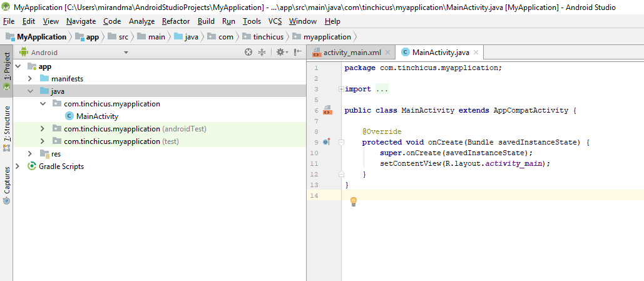Open the Project panel settings gear
Screen dimensions: 644x281
click(x=280, y=53)
